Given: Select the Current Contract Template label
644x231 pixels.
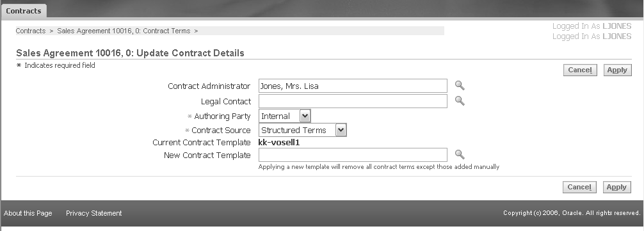Looking at the screenshot, I should click(x=201, y=142).
